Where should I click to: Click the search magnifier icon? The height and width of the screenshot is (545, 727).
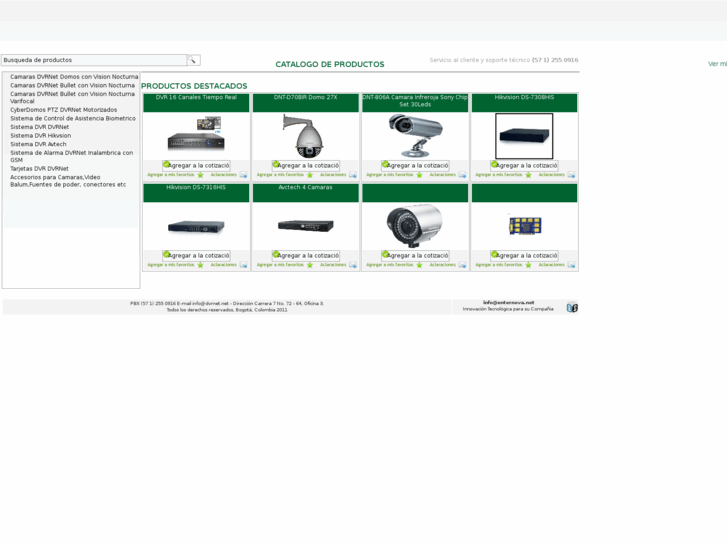pyautogui.click(x=193, y=60)
